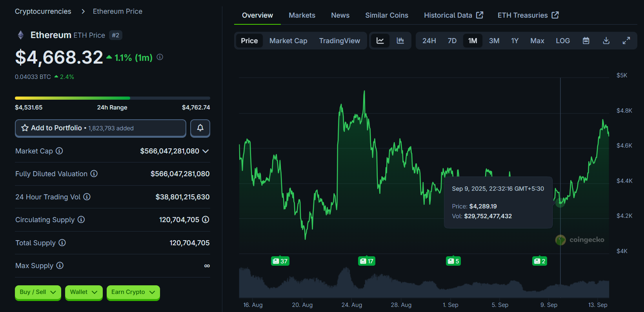644x312 pixels.
Task: Click the info icon next to Max Supply
Action: 60,265
